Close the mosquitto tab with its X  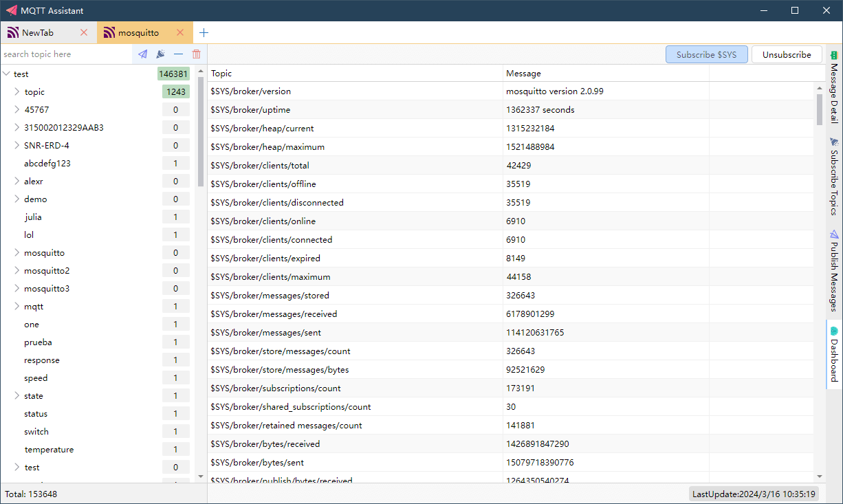180,32
